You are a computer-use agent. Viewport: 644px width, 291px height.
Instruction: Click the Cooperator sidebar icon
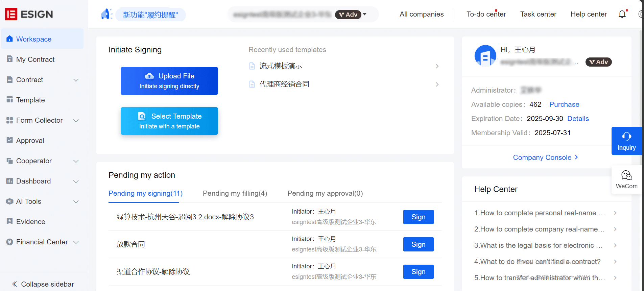[x=9, y=161]
